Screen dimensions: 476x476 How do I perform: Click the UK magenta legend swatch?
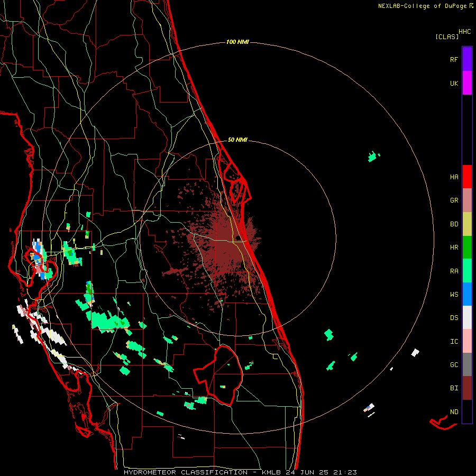pyautogui.click(x=467, y=83)
